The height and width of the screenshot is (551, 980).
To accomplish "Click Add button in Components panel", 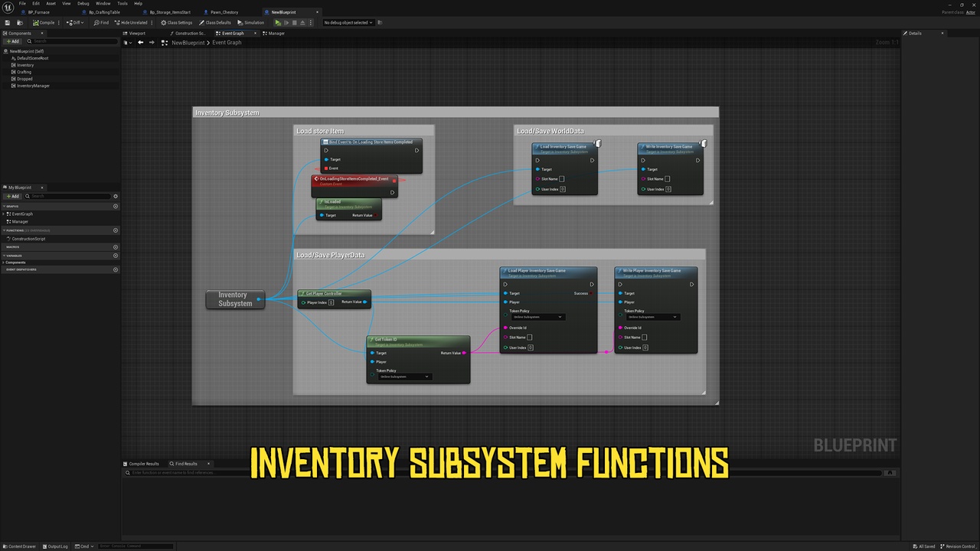I will coord(13,41).
